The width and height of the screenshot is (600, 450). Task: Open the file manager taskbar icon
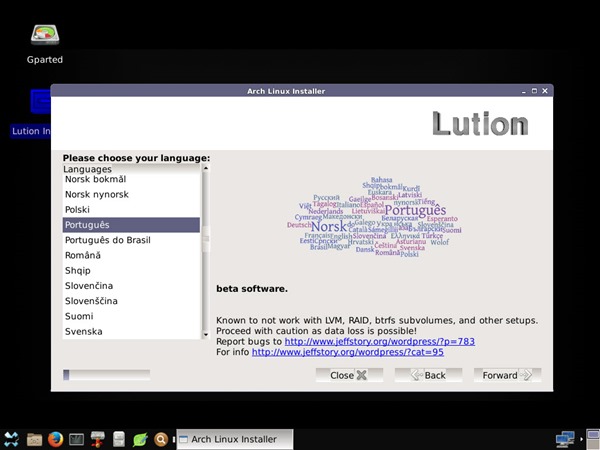point(34,439)
